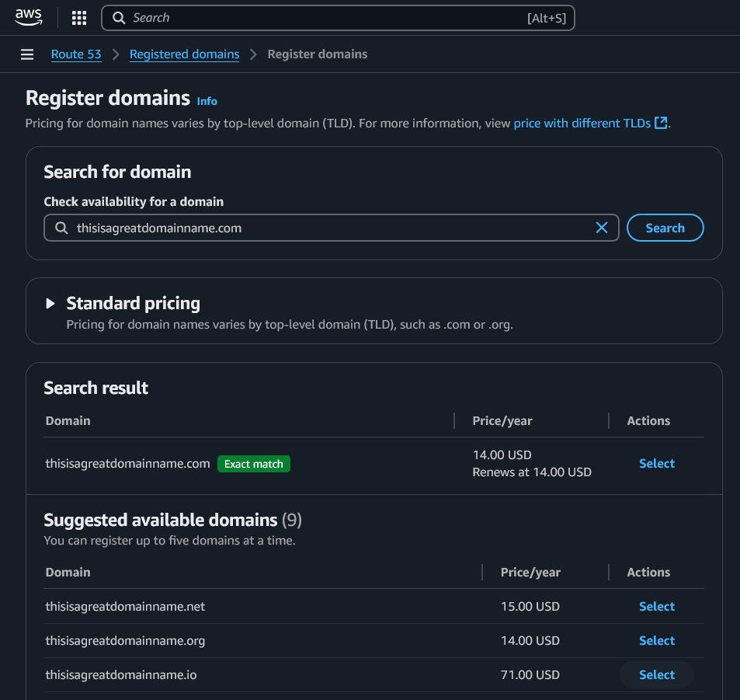Click the magnifier icon in domain search box

(x=61, y=228)
